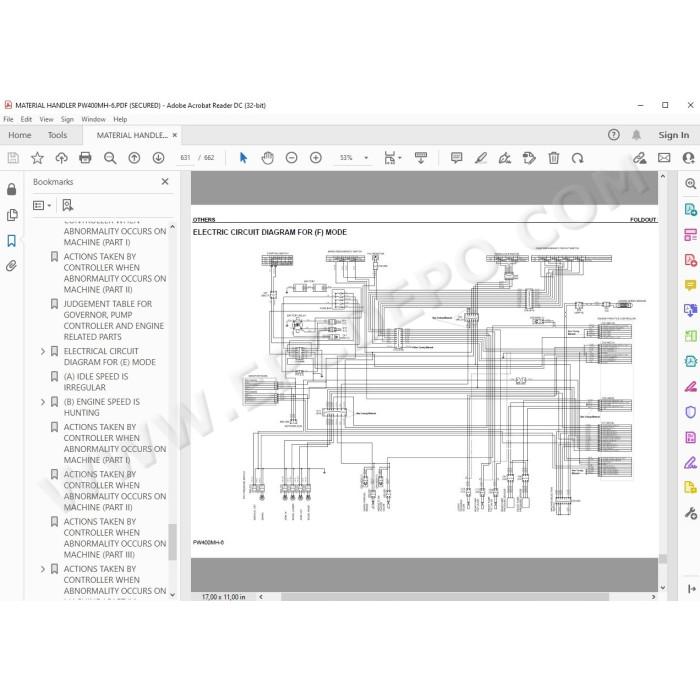The height and width of the screenshot is (700, 700).
Task: Expand ELECTRICAL CIRCUIT DIAGRAM FOR (E) MODE bookmark
Action: (43, 351)
